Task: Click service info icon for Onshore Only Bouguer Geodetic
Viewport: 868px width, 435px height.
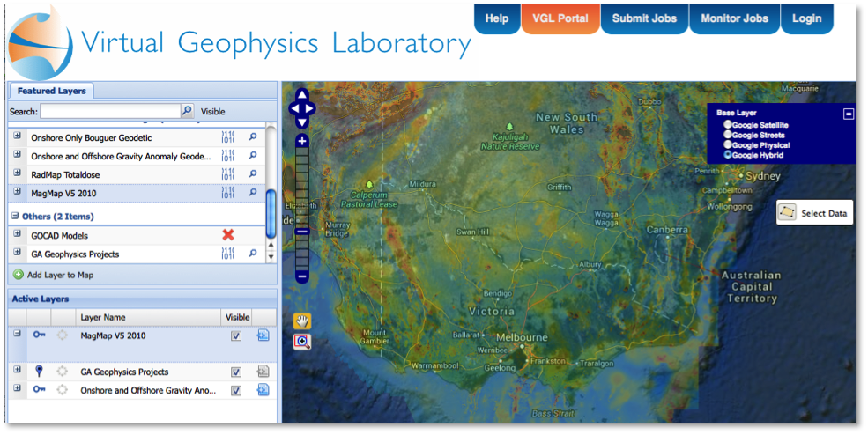Action: click(x=228, y=137)
